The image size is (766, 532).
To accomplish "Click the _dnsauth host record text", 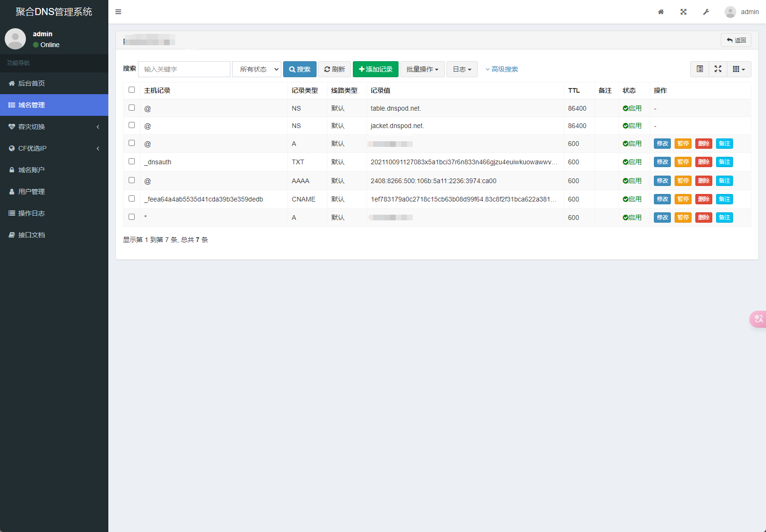I will 158,162.
